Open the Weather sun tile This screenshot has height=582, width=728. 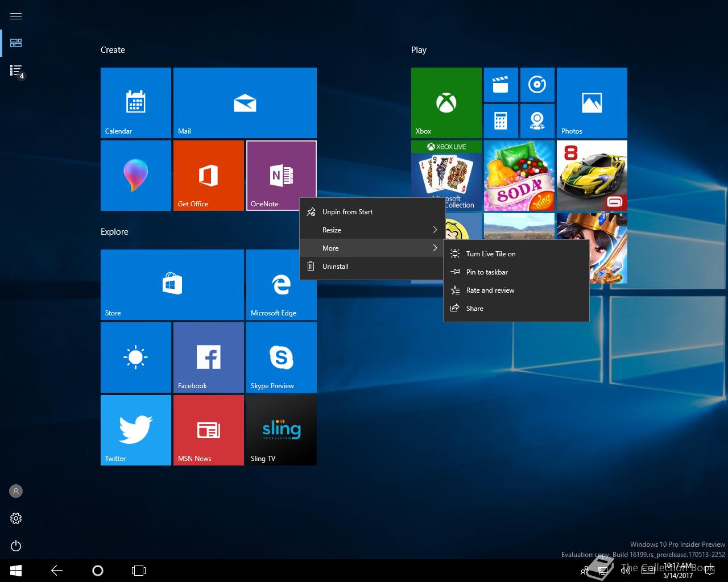[x=136, y=357]
